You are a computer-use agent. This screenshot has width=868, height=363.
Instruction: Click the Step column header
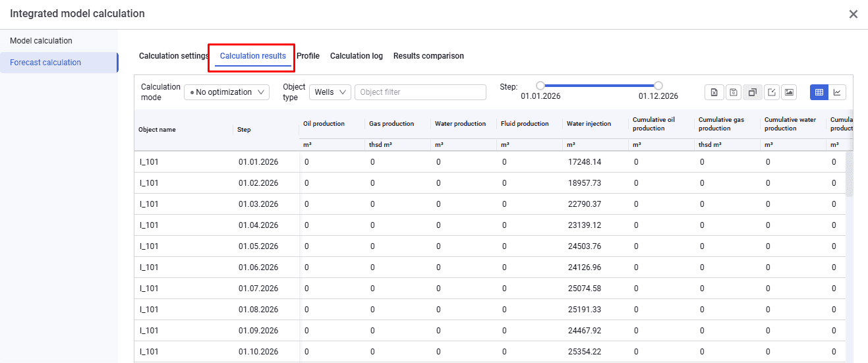point(244,130)
